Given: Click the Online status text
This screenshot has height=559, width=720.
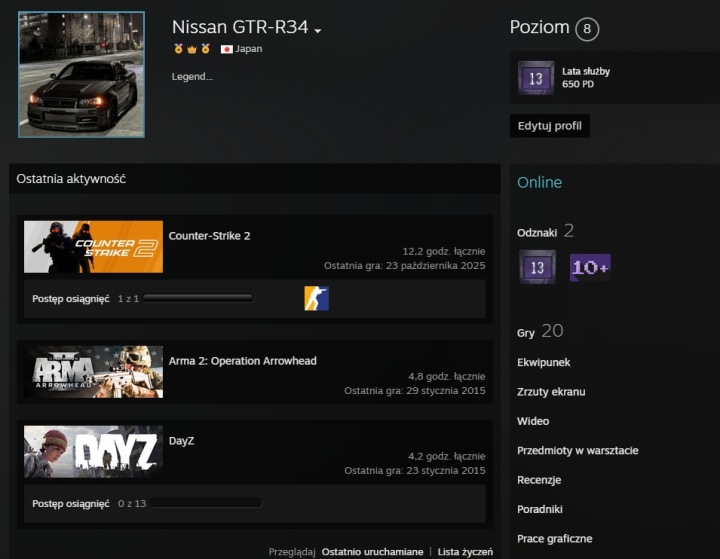Looking at the screenshot, I should pos(540,182).
